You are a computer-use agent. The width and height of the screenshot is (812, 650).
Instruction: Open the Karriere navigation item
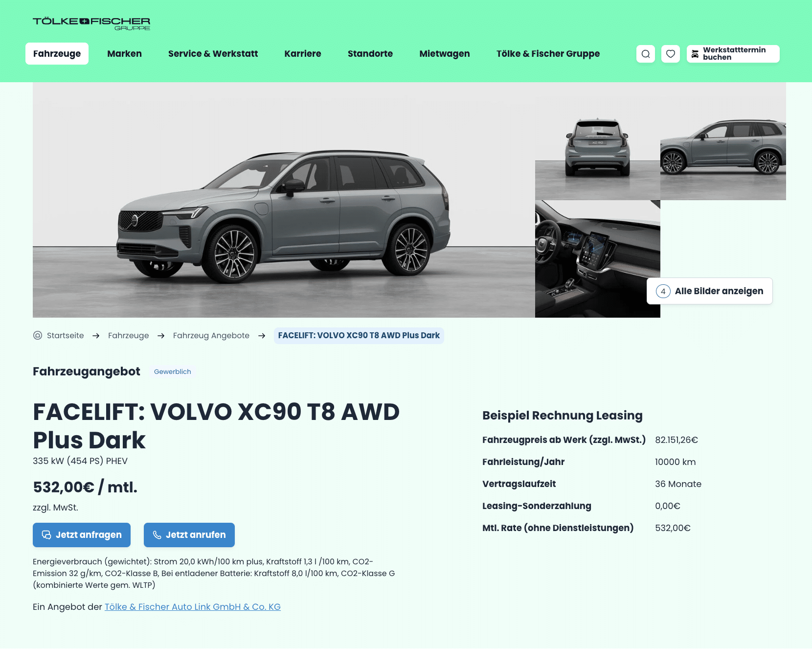(303, 54)
